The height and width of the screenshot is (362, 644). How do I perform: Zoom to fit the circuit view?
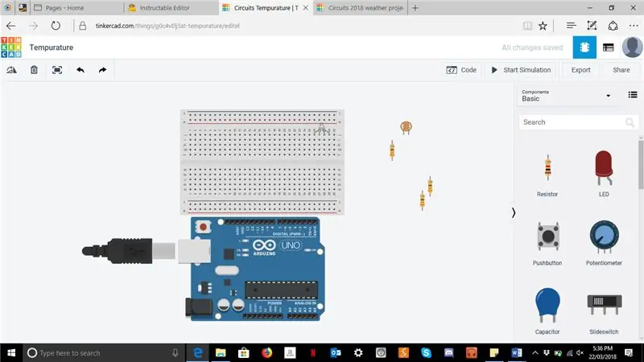57,70
